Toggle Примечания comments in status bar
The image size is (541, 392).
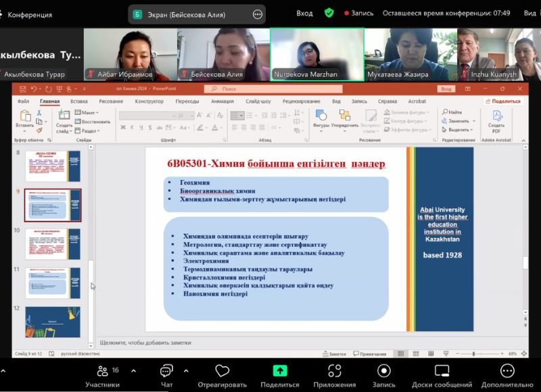click(371, 354)
